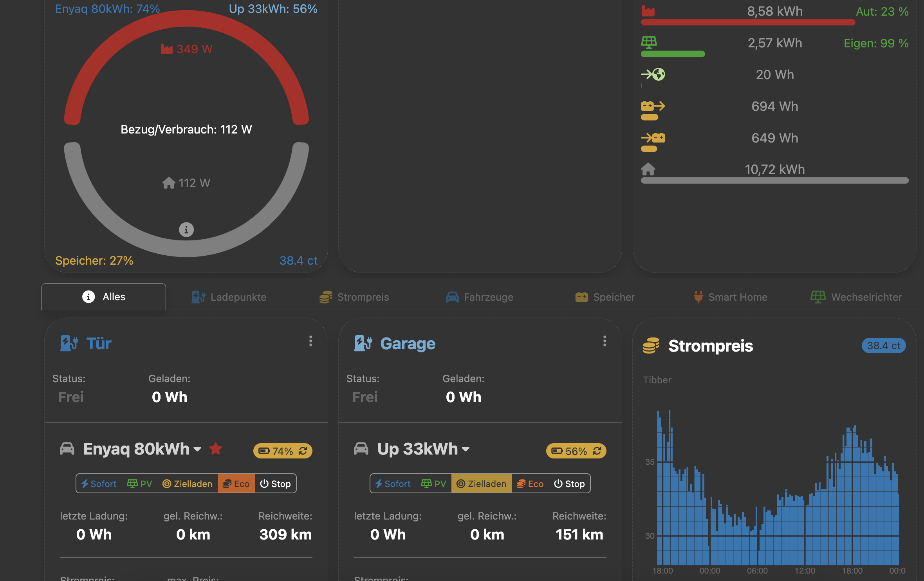Click the Garage charging station icon

(363, 343)
